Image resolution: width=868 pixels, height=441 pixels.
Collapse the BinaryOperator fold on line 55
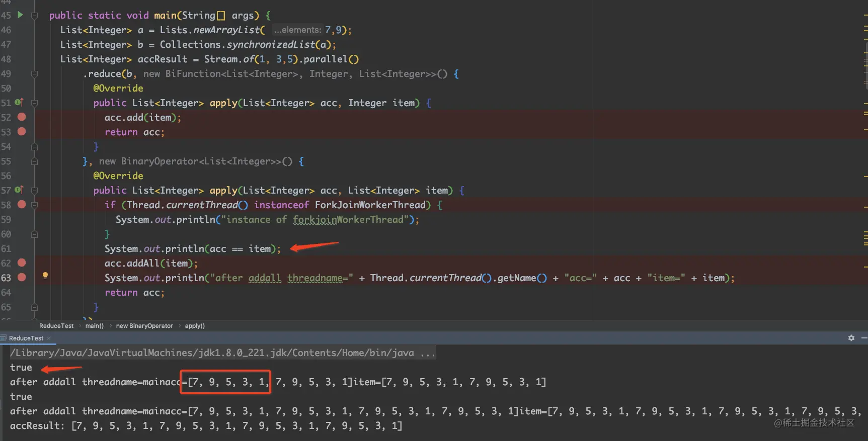tap(35, 161)
